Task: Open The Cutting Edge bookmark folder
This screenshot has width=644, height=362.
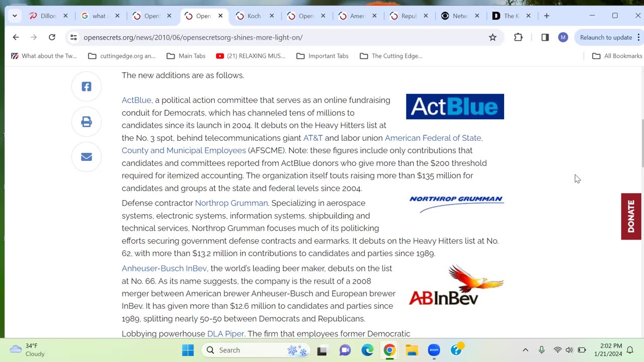Action: coord(391,56)
